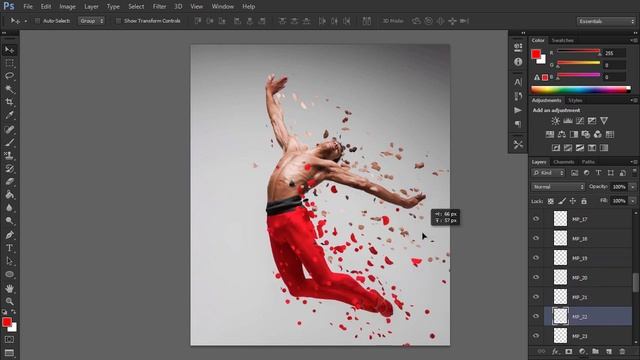Viewport: 640px width, 360px height.
Task: Select the Healing Brush tool
Action: pos(9,129)
